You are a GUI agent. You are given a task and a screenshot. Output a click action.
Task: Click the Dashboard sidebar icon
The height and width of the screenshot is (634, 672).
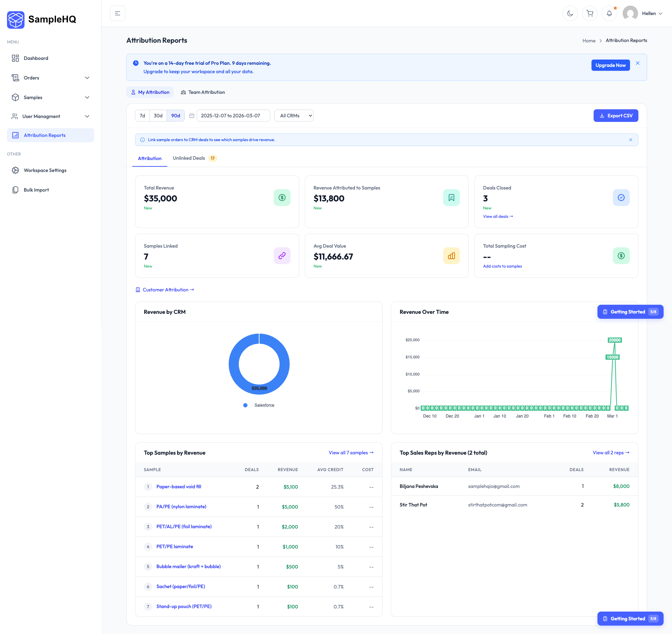[x=15, y=58]
